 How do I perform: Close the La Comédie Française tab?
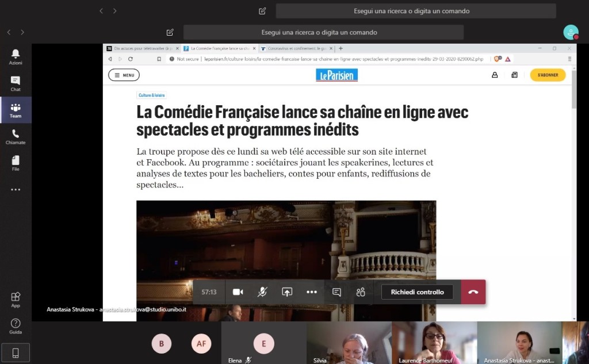point(254,48)
